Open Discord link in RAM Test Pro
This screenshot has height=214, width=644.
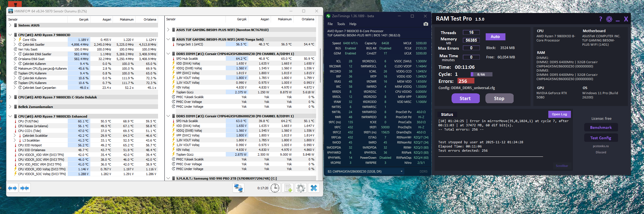pyautogui.click(x=601, y=152)
